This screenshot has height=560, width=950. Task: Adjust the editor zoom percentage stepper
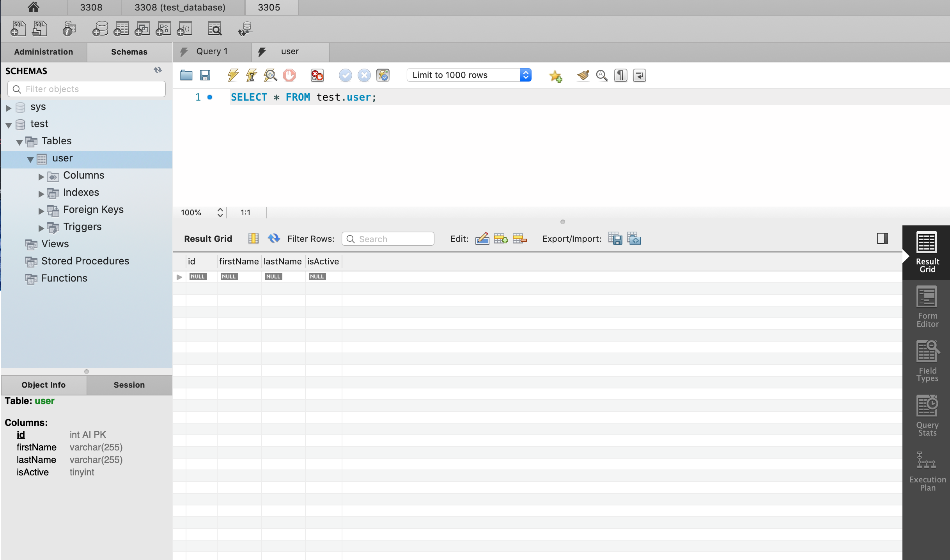tap(220, 212)
